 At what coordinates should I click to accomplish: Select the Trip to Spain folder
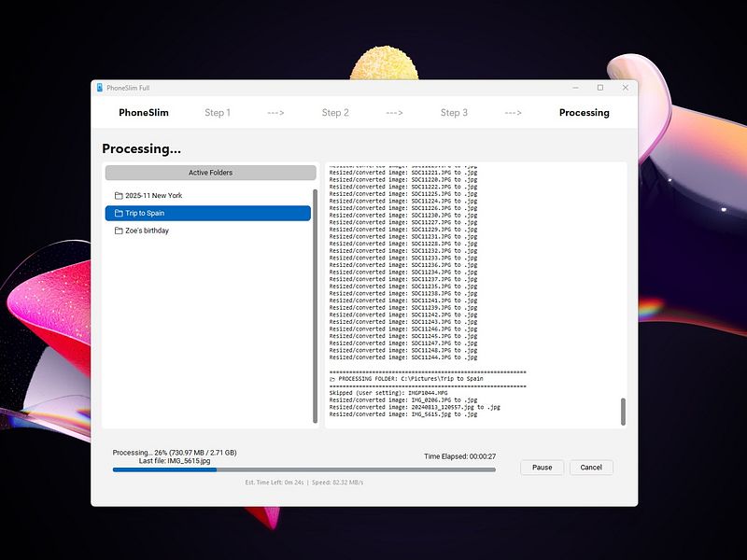(x=207, y=214)
